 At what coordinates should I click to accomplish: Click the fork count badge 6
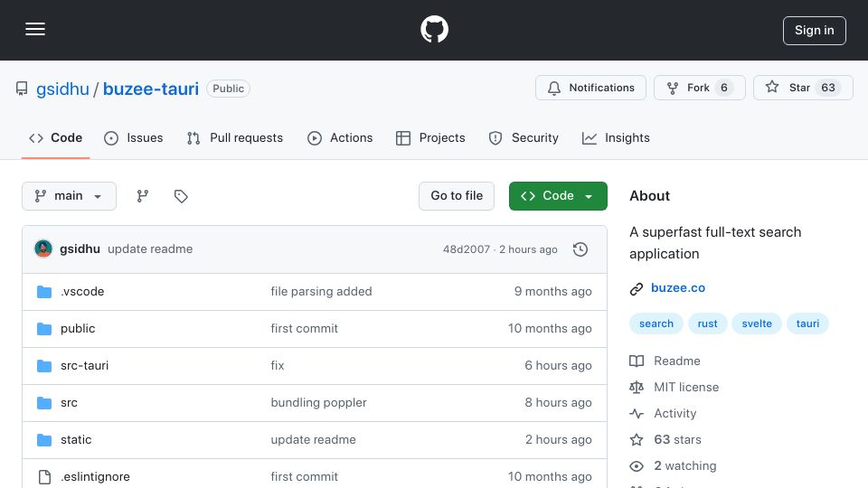(x=723, y=88)
